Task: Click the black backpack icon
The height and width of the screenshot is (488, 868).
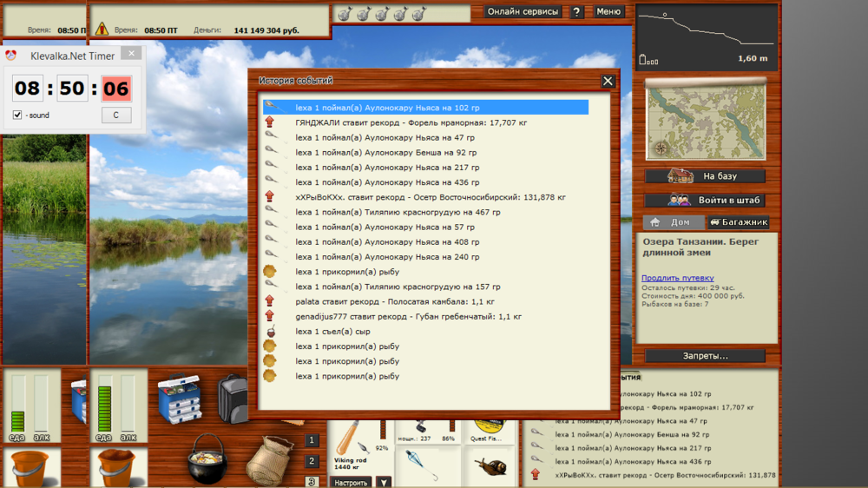Action: (x=232, y=398)
